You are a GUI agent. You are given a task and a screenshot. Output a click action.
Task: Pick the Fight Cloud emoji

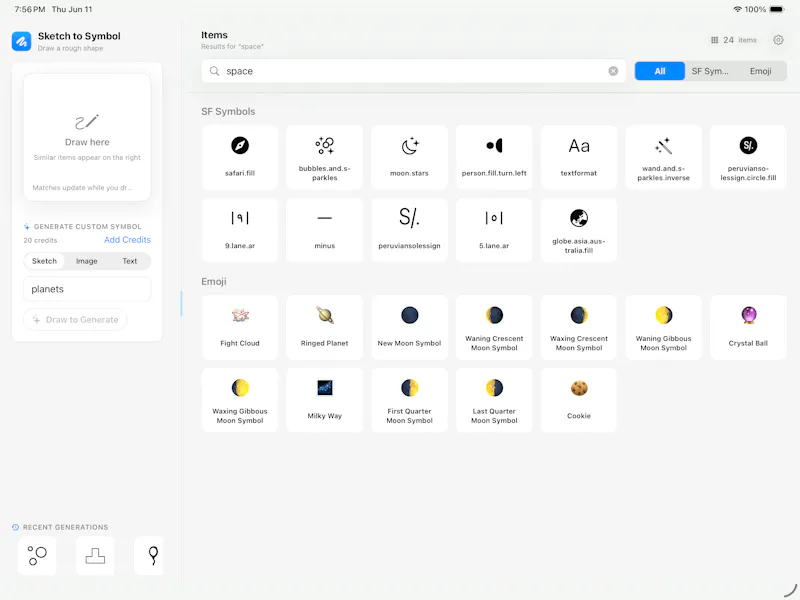click(x=240, y=328)
